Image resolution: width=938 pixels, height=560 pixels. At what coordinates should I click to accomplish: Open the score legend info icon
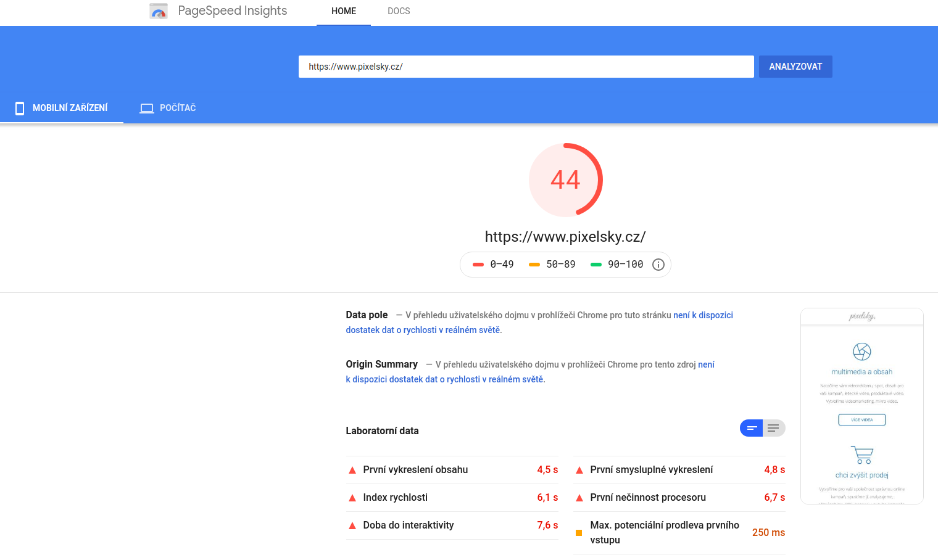click(658, 265)
